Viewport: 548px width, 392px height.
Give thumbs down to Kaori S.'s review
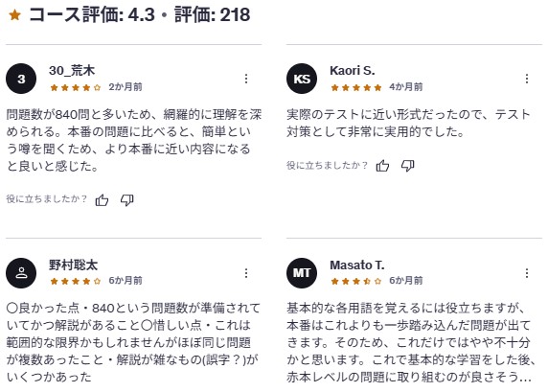[407, 166]
